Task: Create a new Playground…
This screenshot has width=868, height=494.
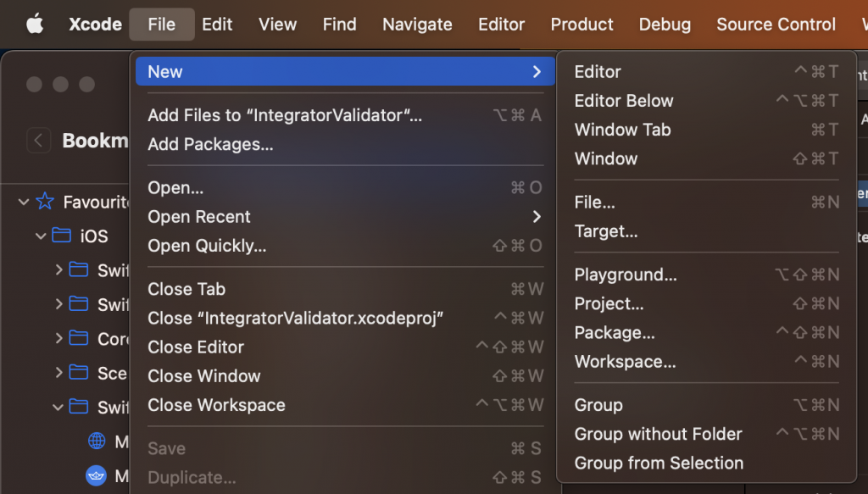Action: tap(706, 275)
